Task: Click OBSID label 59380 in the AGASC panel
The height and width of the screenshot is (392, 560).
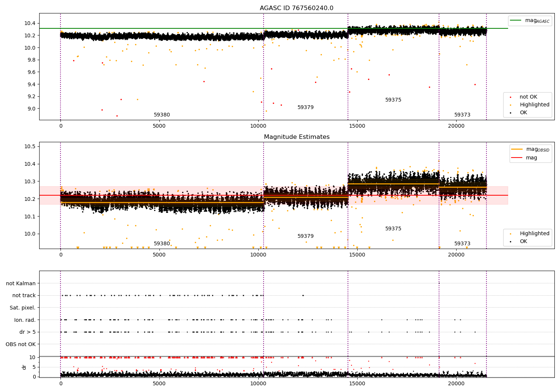Action: (162, 115)
